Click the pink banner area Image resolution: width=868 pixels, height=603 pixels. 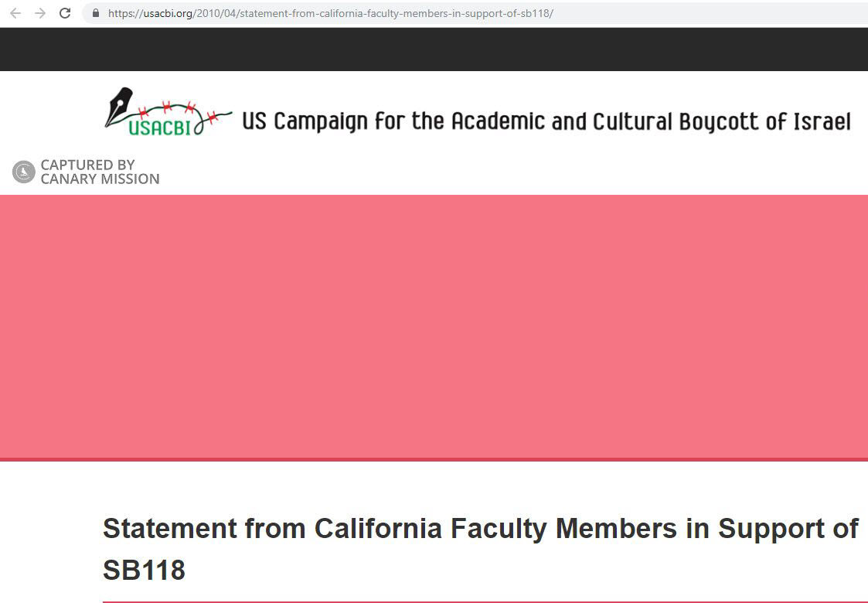pos(434,325)
